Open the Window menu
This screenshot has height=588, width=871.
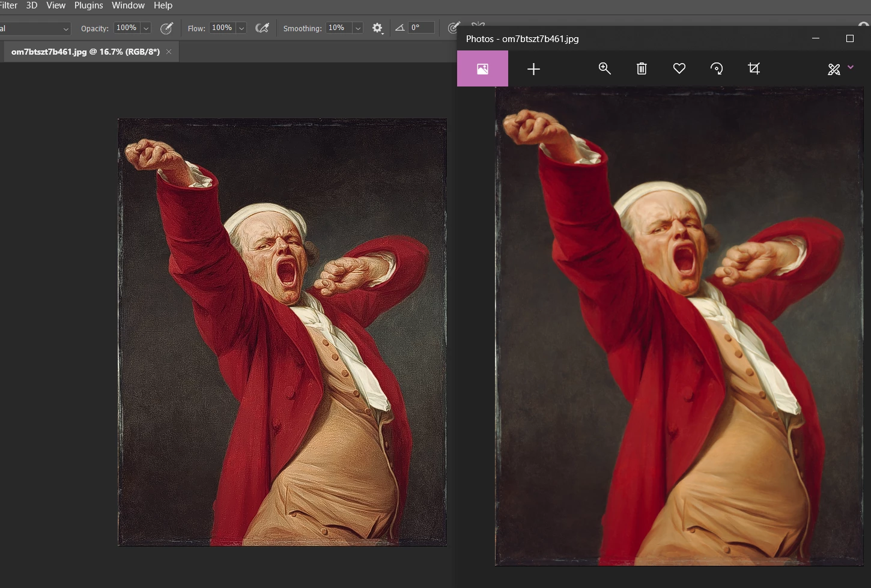(x=128, y=5)
